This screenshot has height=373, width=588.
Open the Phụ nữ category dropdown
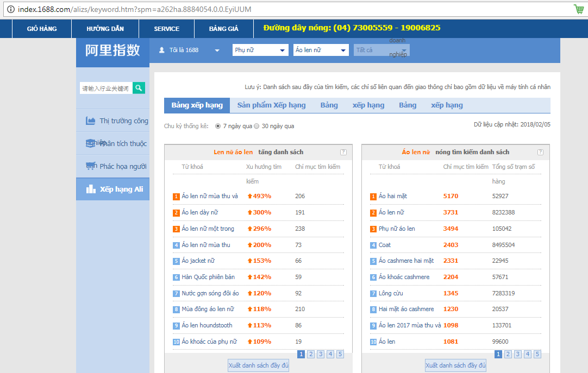[260, 50]
